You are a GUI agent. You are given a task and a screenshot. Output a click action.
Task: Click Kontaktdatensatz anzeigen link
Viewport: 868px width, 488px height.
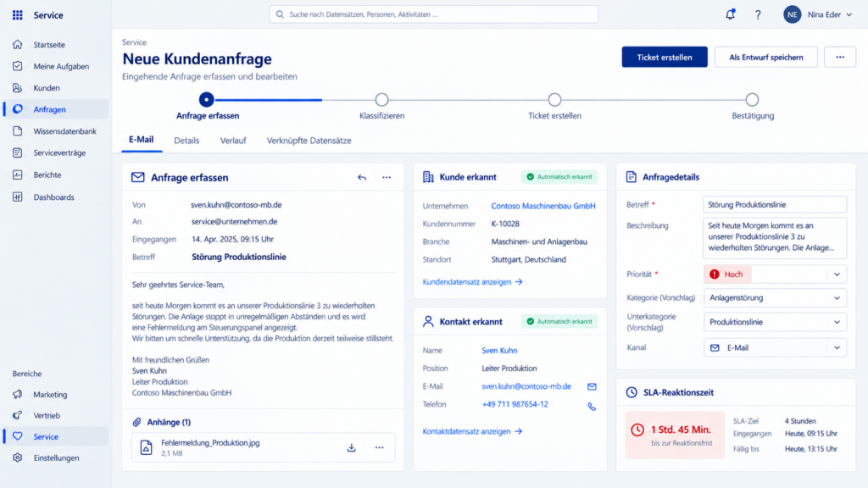[x=472, y=431]
